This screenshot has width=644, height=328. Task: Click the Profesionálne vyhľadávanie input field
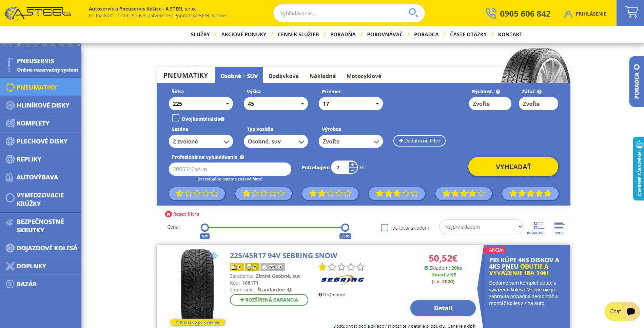(230, 169)
